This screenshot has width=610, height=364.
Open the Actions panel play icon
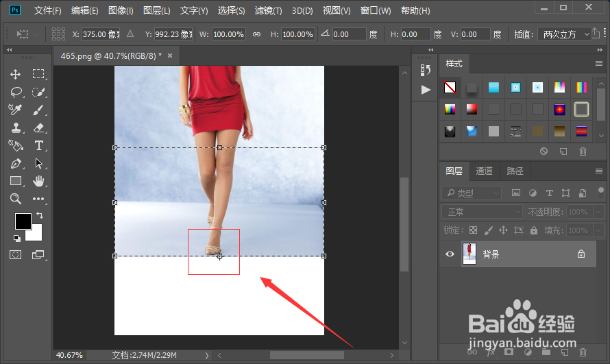coord(426,90)
